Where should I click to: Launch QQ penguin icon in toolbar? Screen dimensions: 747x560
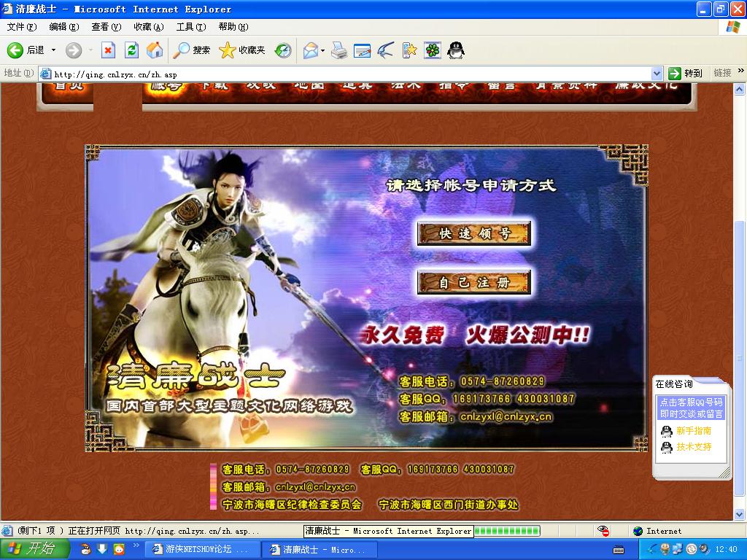pyautogui.click(x=456, y=50)
